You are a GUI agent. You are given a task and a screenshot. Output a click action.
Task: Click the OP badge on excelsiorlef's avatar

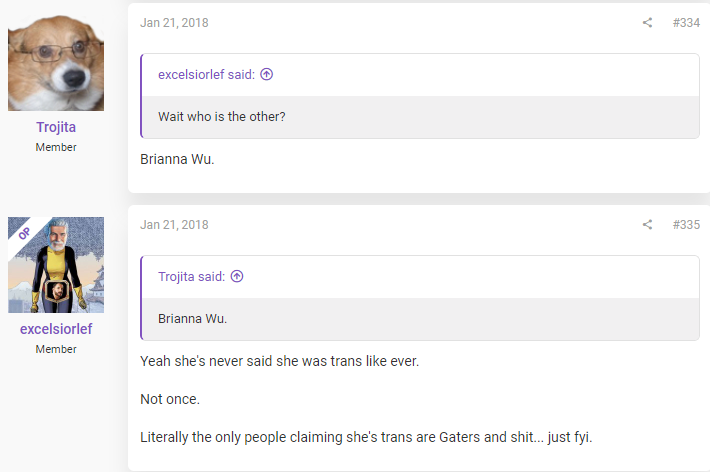click(24, 233)
